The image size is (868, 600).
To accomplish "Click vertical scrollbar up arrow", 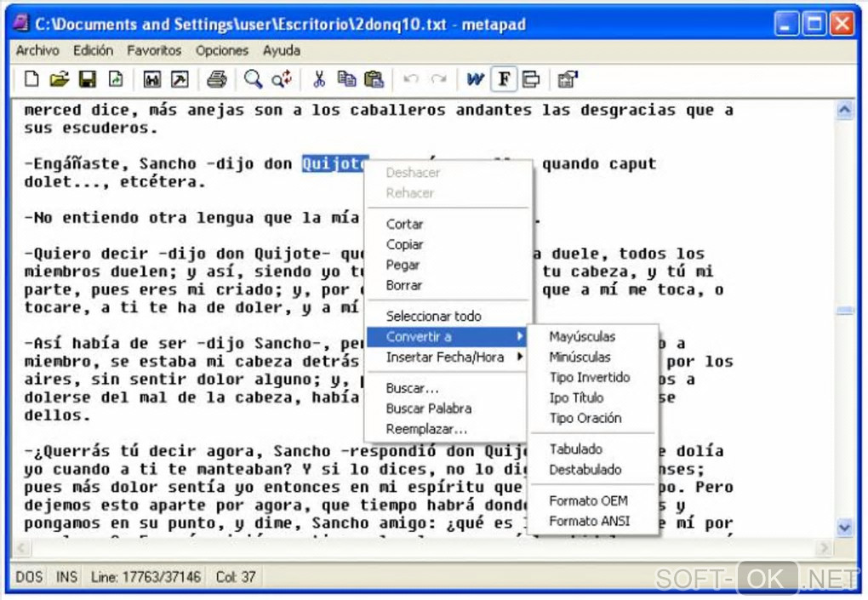I will [844, 110].
